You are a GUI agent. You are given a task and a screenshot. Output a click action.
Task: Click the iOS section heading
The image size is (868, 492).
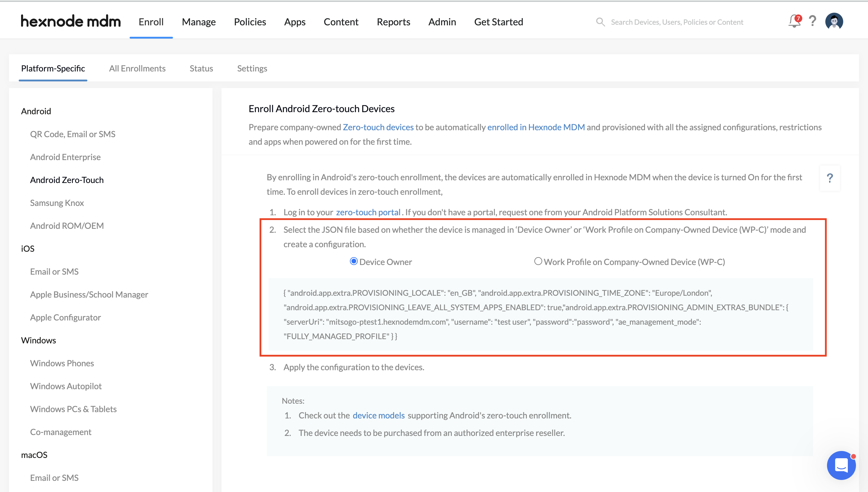28,249
